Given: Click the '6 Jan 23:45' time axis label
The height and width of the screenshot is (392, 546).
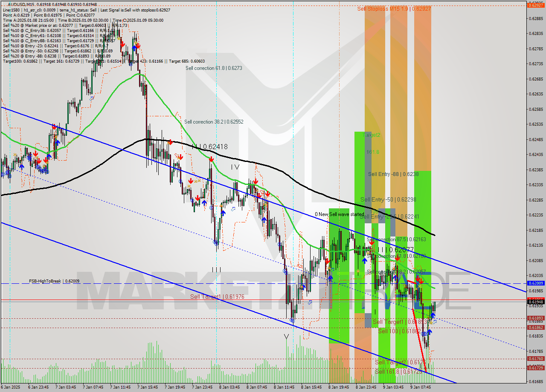Looking at the screenshot, I should pos(38,387).
